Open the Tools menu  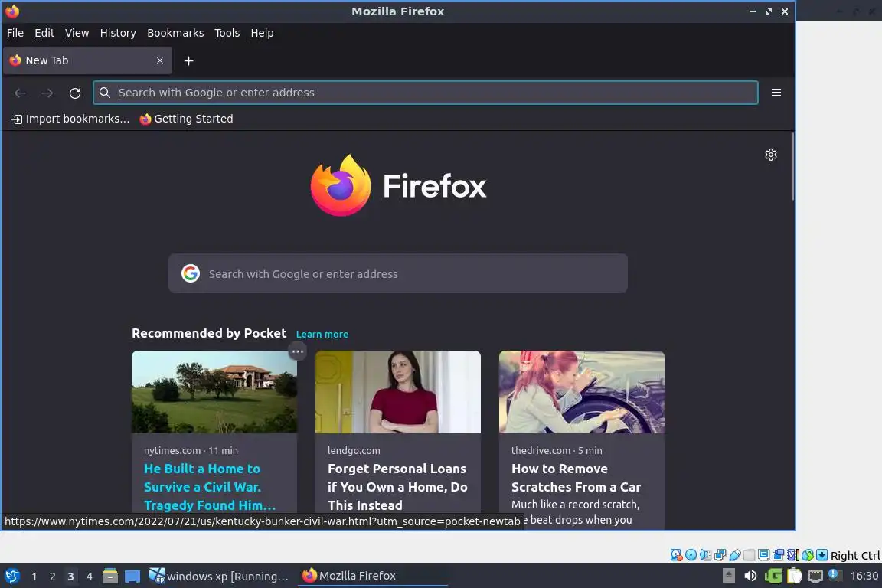[x=227, y=33]
